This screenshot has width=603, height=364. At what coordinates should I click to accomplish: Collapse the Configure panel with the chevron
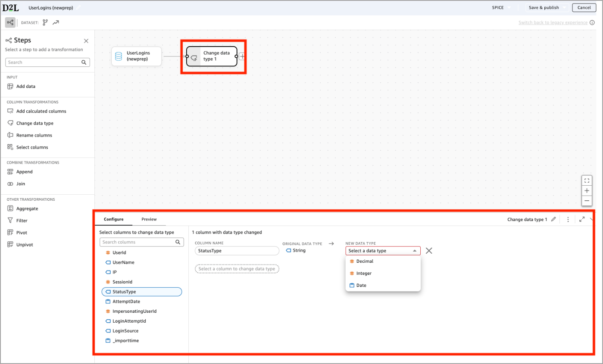point(591,219)
